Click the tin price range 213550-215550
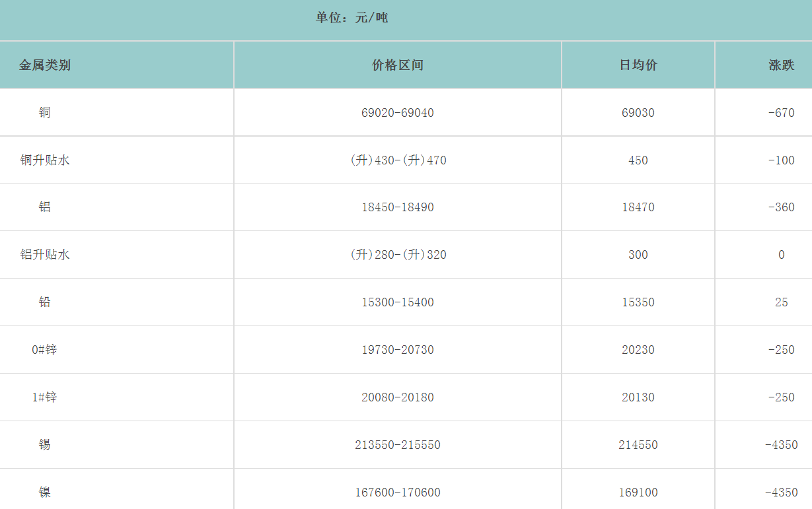The image size is (812, 509). [398, 445]
